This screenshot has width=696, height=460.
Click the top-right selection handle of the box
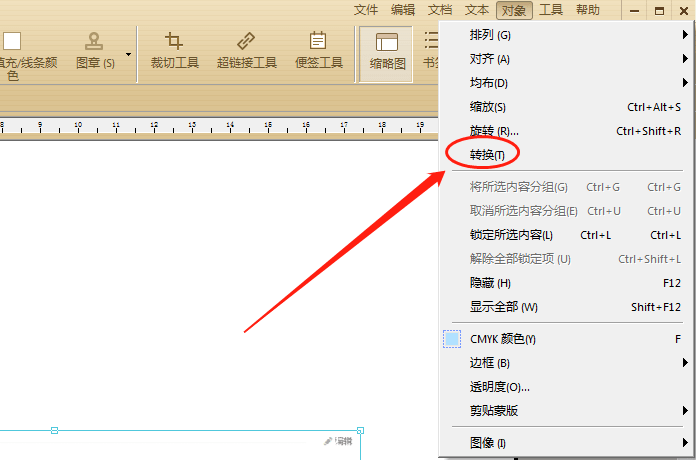coord(360,430)
